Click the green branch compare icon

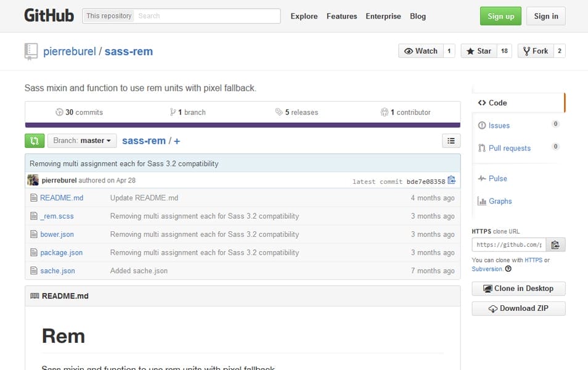pyautogui.click(x=34, y=141)
